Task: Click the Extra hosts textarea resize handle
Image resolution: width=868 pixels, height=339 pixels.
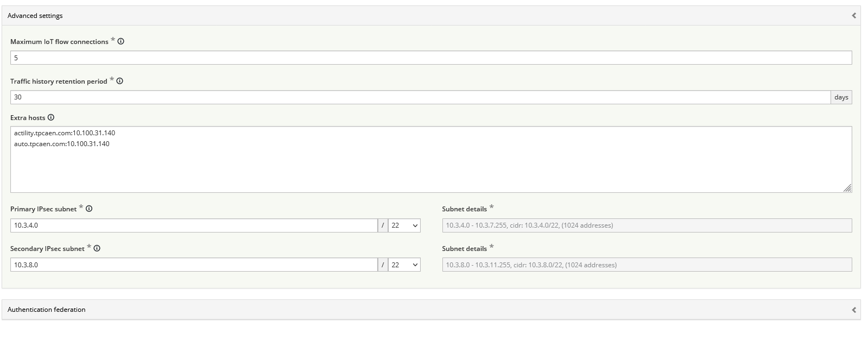Action: click(x=847, y=188)
